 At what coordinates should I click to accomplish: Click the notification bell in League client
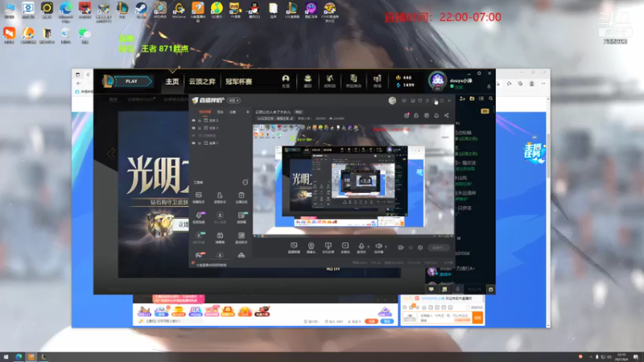[489, 87]
